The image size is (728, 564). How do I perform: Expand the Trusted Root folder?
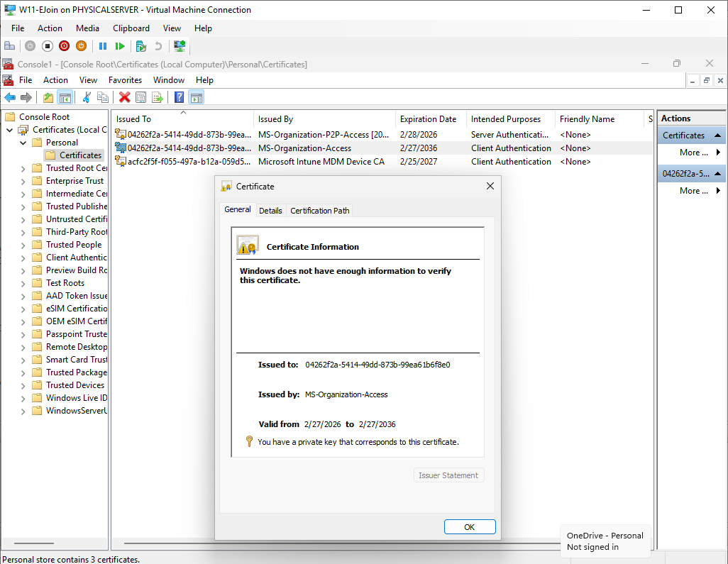pyautogui.click(x=23, y=169)
